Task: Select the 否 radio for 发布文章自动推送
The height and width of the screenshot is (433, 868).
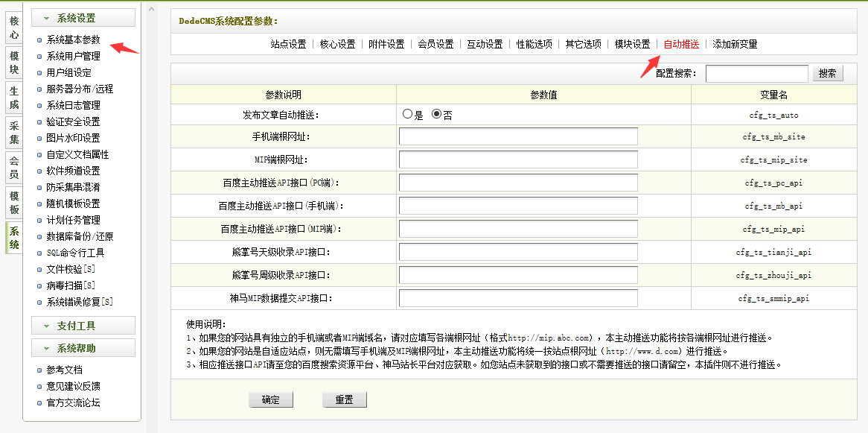Action: (x=437, y=115)
